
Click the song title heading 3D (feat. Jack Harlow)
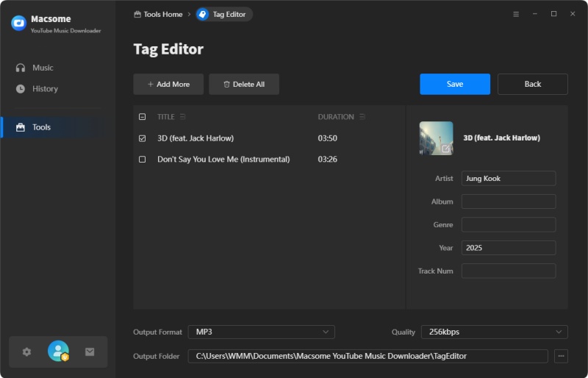[x=502, y=138]
